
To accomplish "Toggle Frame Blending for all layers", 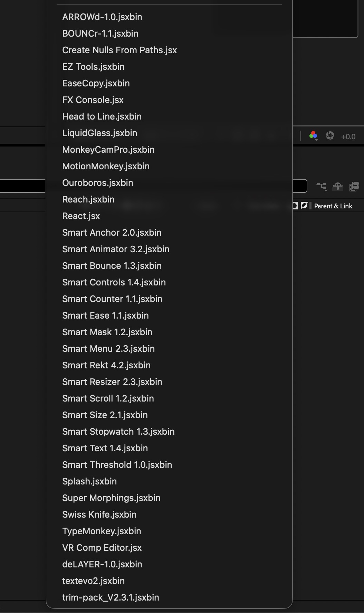I will (354, 187).
